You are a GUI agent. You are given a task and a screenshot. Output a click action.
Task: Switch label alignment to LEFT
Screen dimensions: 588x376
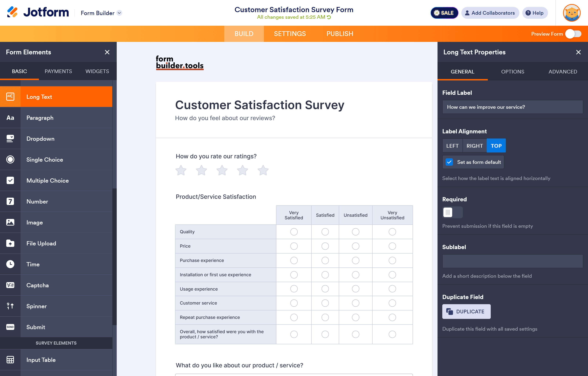452,145
